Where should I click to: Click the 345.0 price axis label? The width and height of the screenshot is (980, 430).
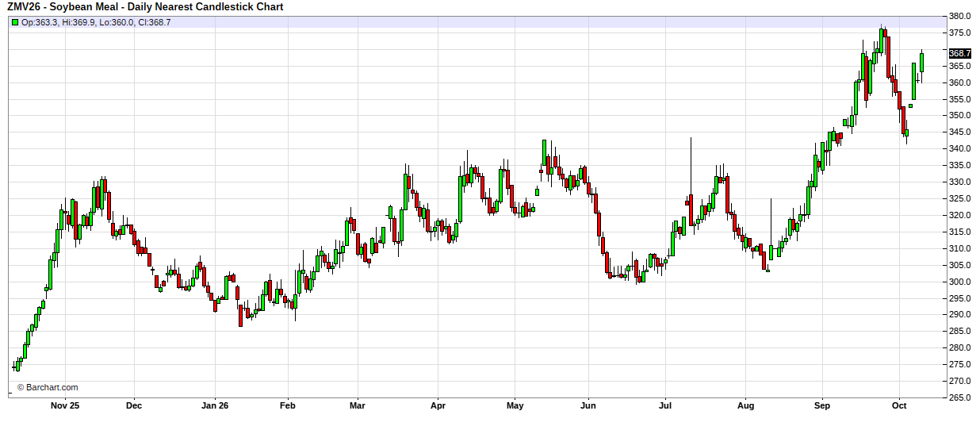(x=960, y=132)
